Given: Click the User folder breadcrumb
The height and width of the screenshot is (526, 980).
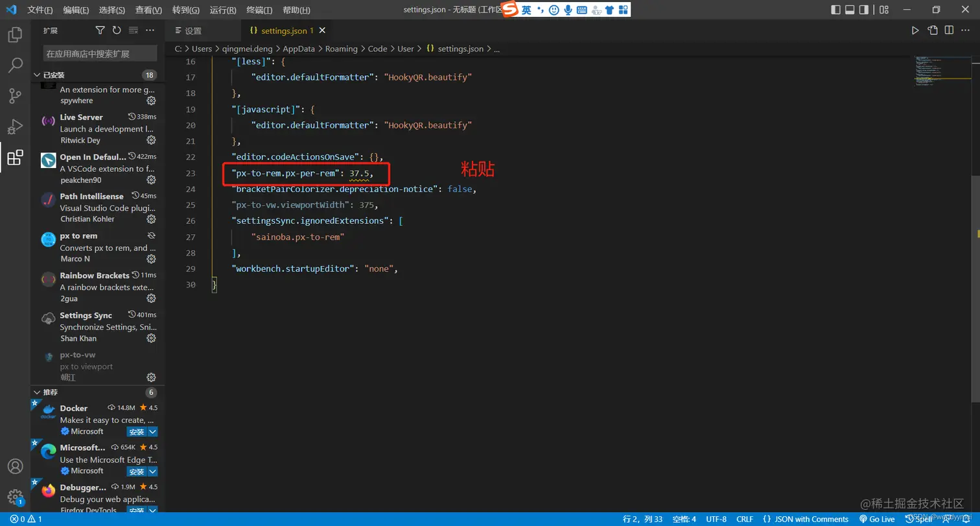Looking at the screenshot, I should (406, 49).
